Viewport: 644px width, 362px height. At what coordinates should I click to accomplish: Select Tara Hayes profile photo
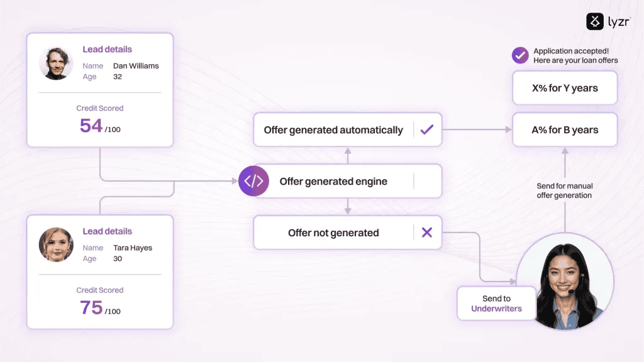[56, 244]
